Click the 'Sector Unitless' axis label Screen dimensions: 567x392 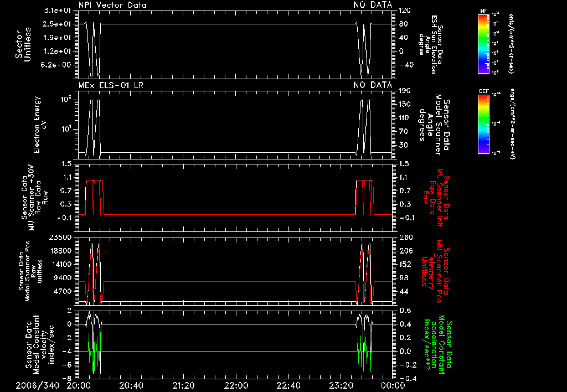pyautogui.click(x=23, y=44)
